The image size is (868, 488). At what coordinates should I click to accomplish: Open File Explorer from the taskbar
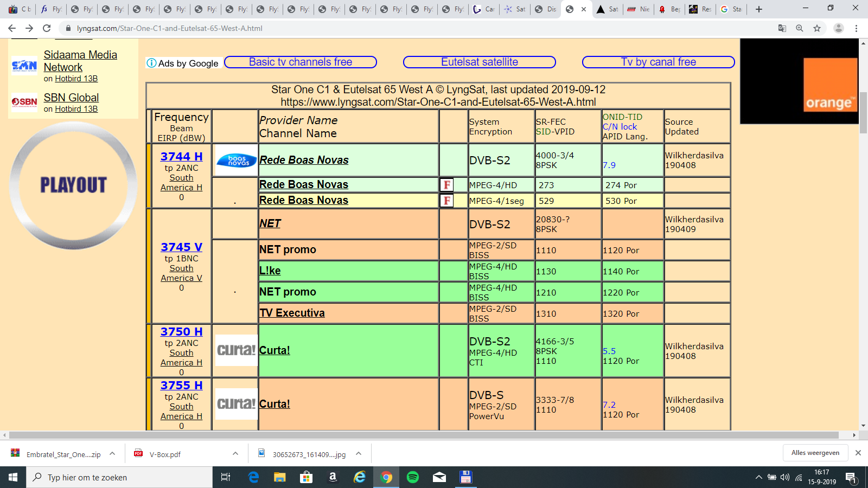pos(279,477)
